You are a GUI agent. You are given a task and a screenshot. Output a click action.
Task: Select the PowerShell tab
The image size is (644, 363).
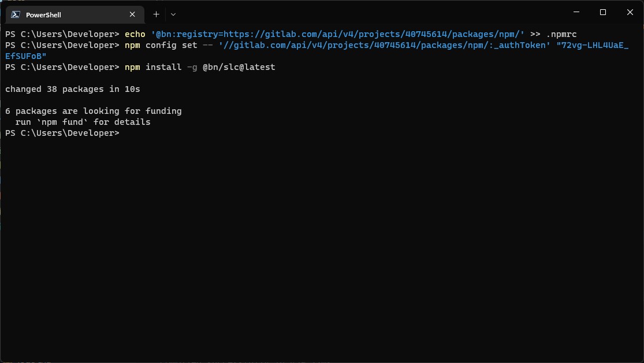tap(64, 14)
